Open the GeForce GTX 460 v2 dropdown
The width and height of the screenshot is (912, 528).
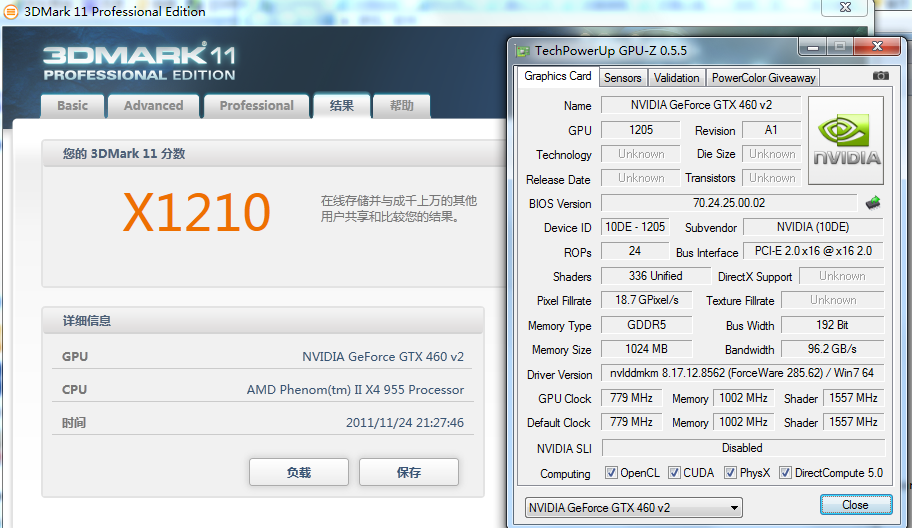(x=634, y=507)
